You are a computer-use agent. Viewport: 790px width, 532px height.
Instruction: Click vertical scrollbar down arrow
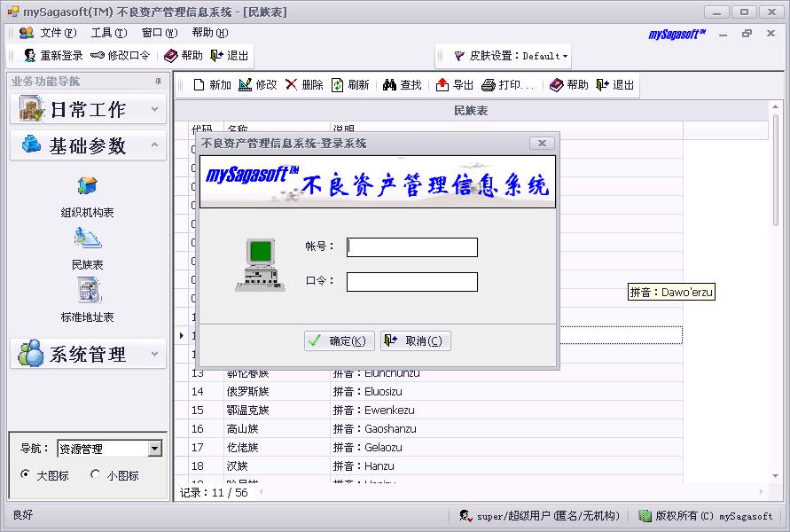pos(776,476)
